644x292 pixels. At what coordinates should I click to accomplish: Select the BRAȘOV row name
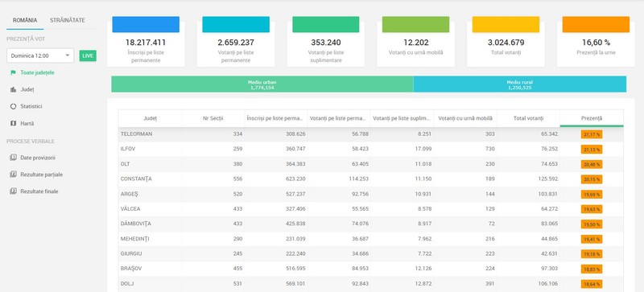coord(130,269)
